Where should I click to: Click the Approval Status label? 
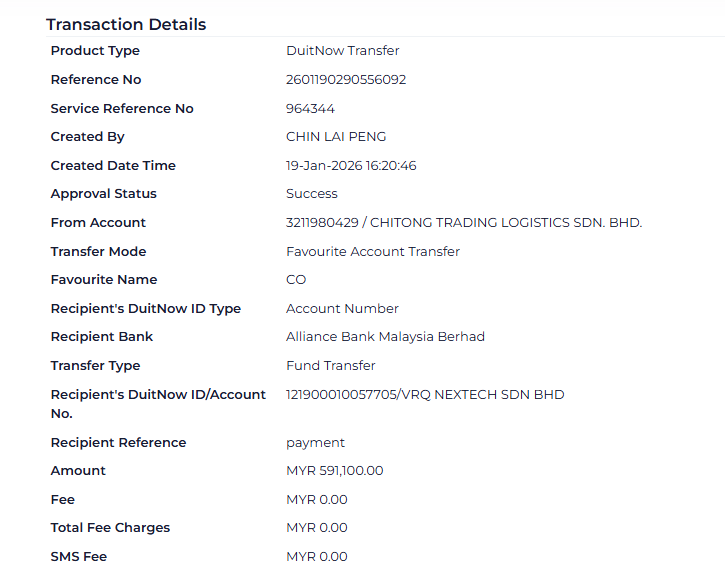pos(104,194)
